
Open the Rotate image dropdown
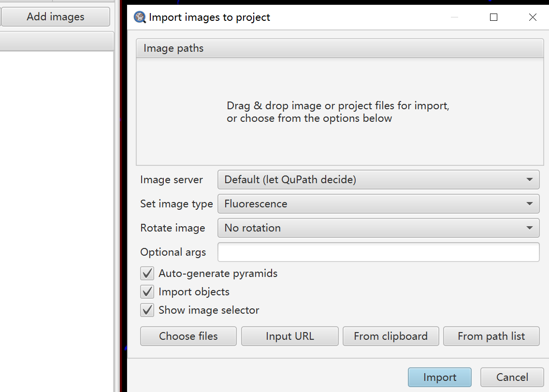[378, 228]
